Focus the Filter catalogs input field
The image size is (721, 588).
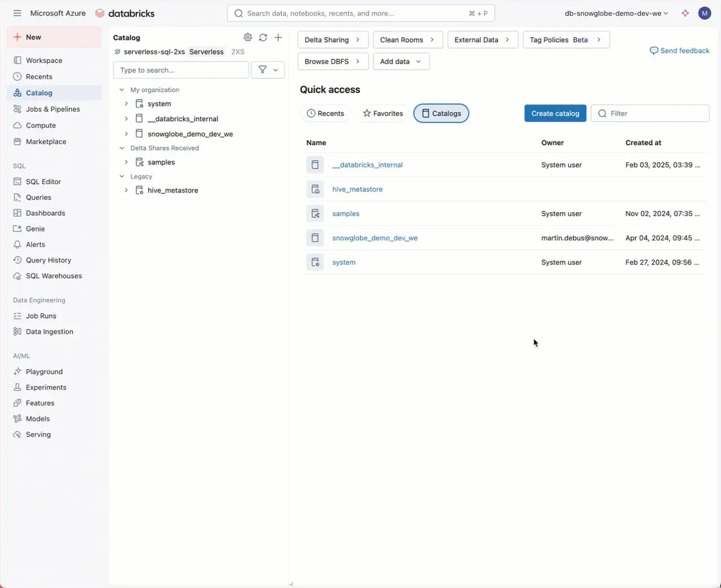[x=650, y=113]
